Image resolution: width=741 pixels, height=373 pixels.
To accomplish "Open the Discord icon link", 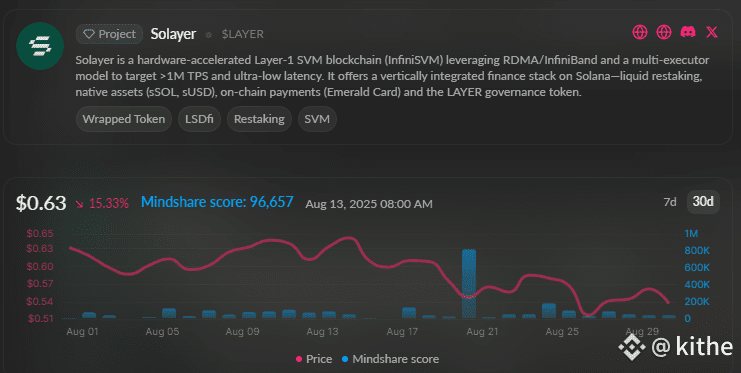I will click(688, 32).
